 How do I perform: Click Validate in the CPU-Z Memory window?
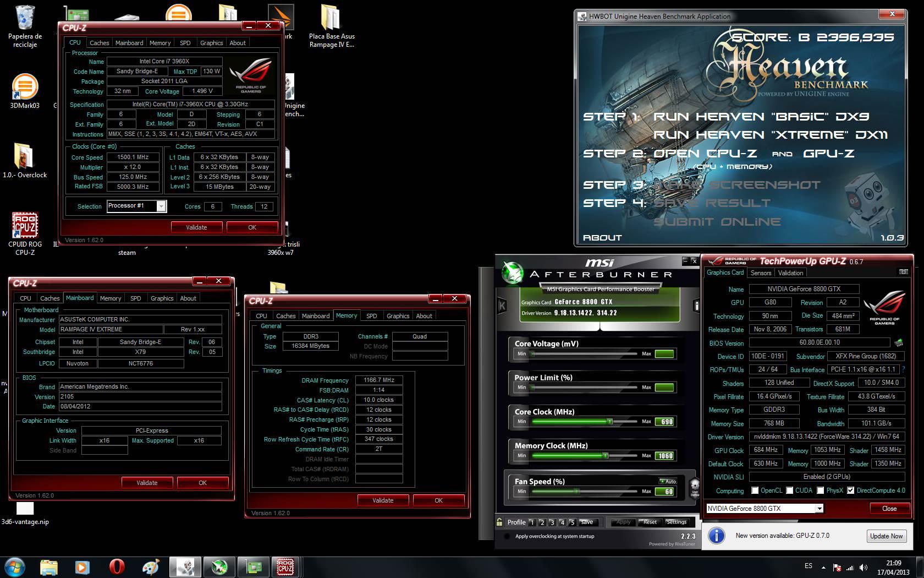(x=383, y=500)
